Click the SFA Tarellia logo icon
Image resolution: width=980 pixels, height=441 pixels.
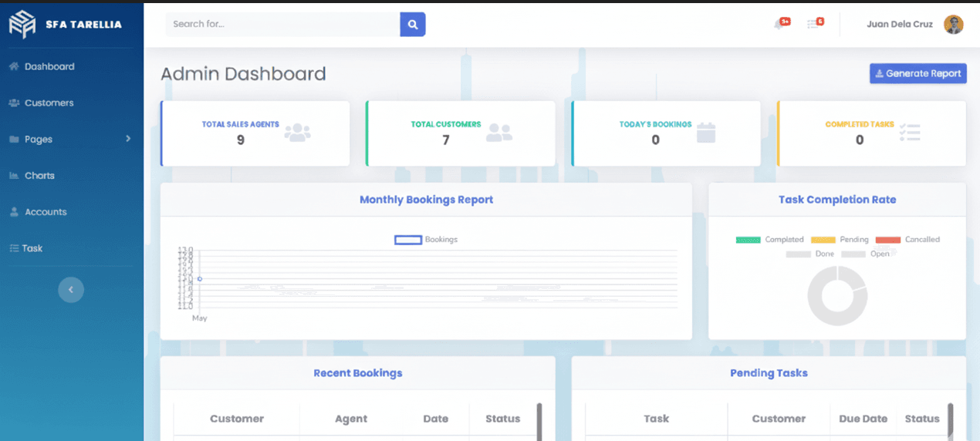click(x=22, y=24)
